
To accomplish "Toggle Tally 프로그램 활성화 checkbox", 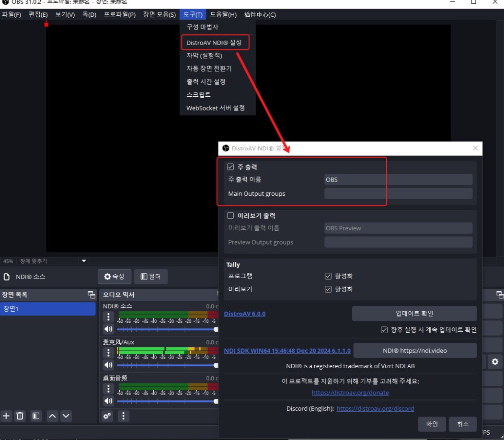I will pos(328,276).
